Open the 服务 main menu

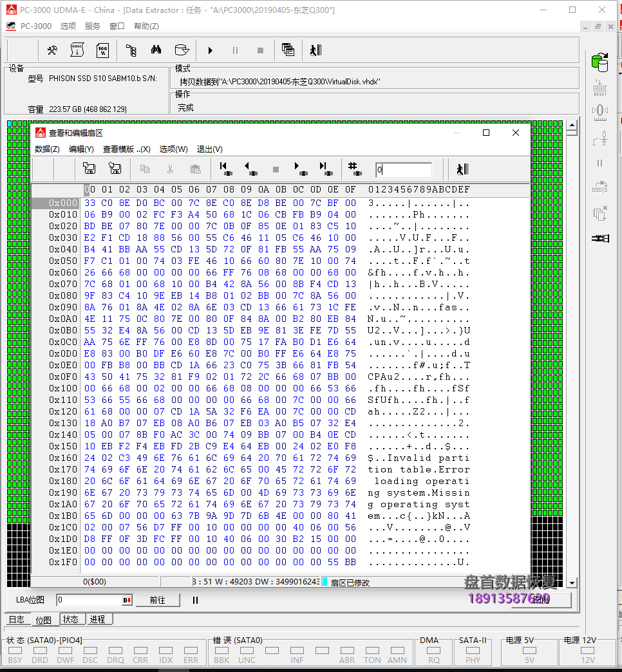pos(93,26)
